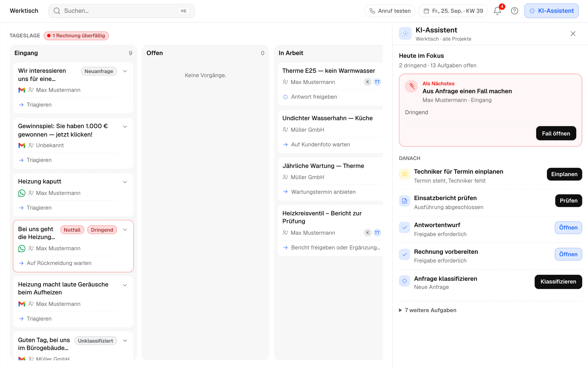Click document icon next to 'Einsatzbericht prüfen'

coord(405,201)
